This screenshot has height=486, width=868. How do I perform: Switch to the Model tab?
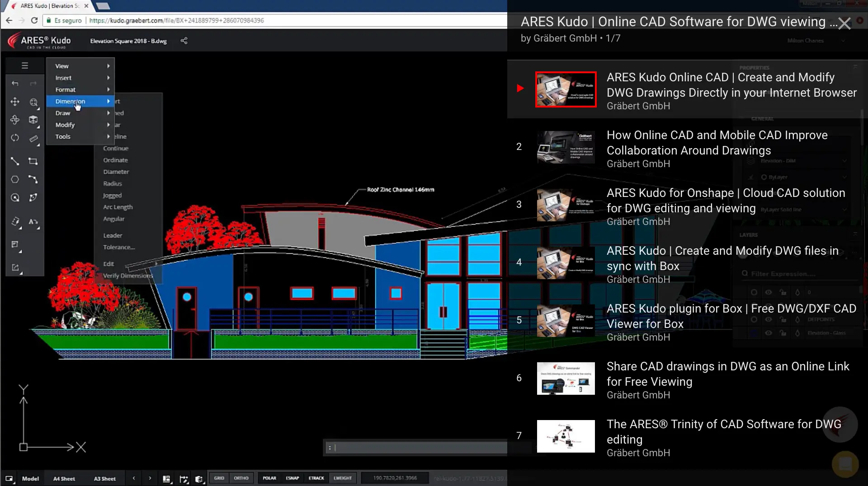[30, 479]
